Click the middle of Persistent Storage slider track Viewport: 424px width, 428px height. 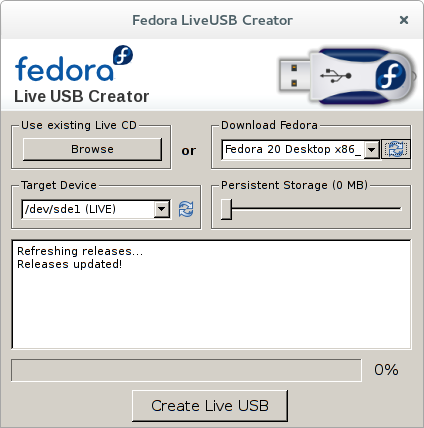pyautogui.click(x=311, y=209)
